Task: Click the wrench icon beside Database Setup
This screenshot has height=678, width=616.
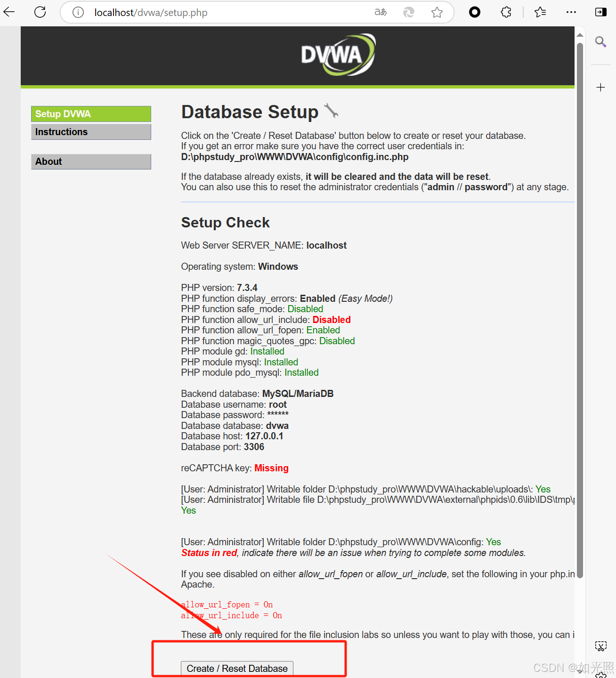Action: pos(331,111)
